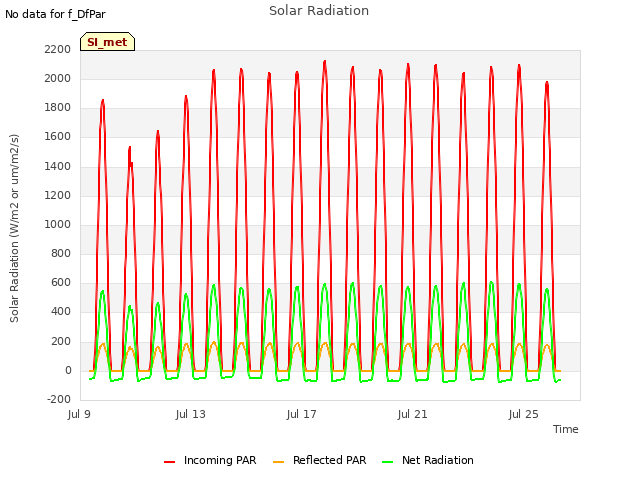
Task: Click the Jul 17 x-axis tick label
Action: (x=302, y=414)
